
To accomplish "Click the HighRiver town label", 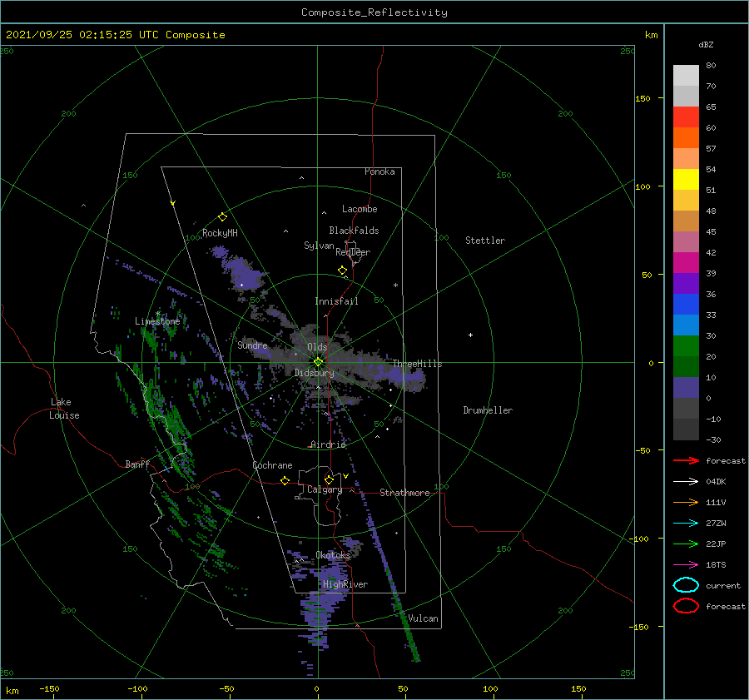I will pos(345,584).
